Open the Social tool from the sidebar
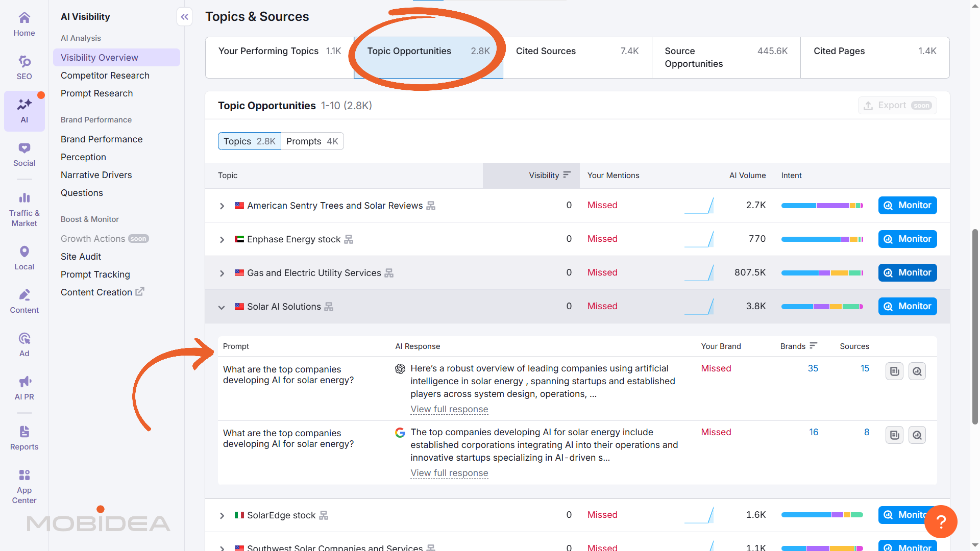The image size is (980, 551). coord(24,153)
